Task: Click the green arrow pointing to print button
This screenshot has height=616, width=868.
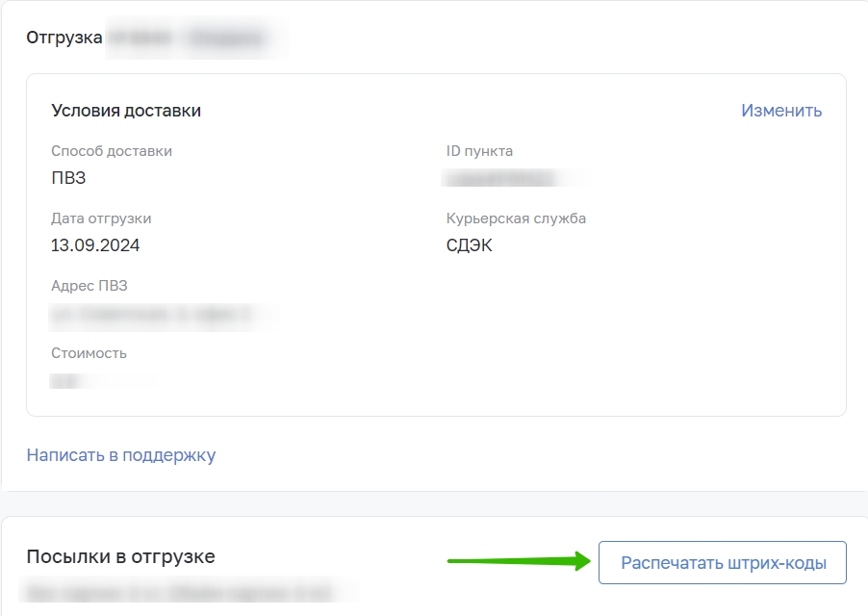Action: (519, 561)
